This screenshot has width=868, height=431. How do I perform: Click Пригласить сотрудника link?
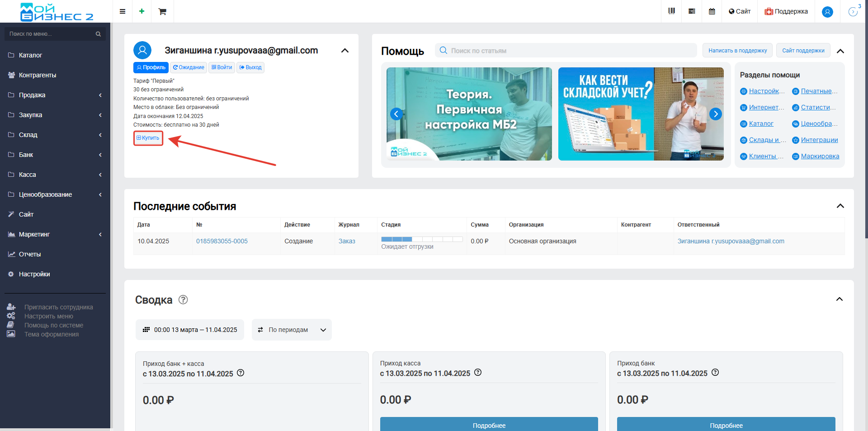point(58,307)
